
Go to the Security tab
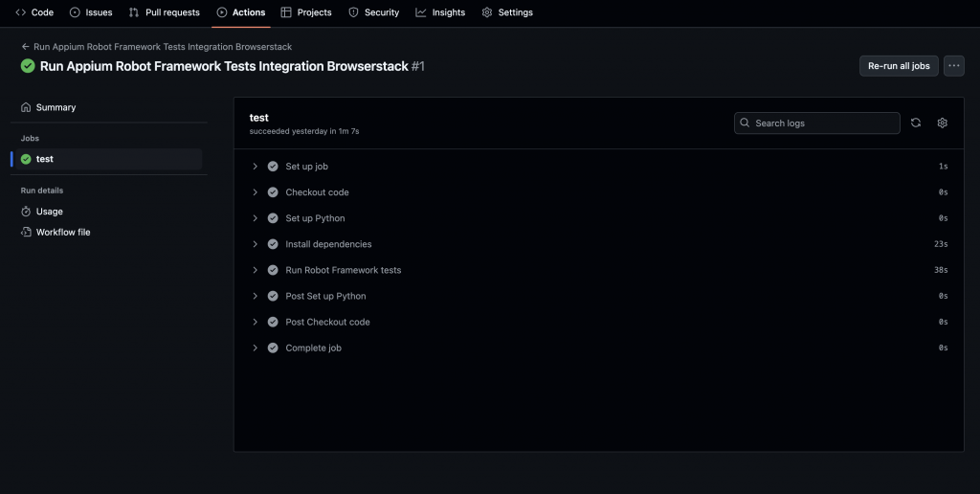(373, 12)
